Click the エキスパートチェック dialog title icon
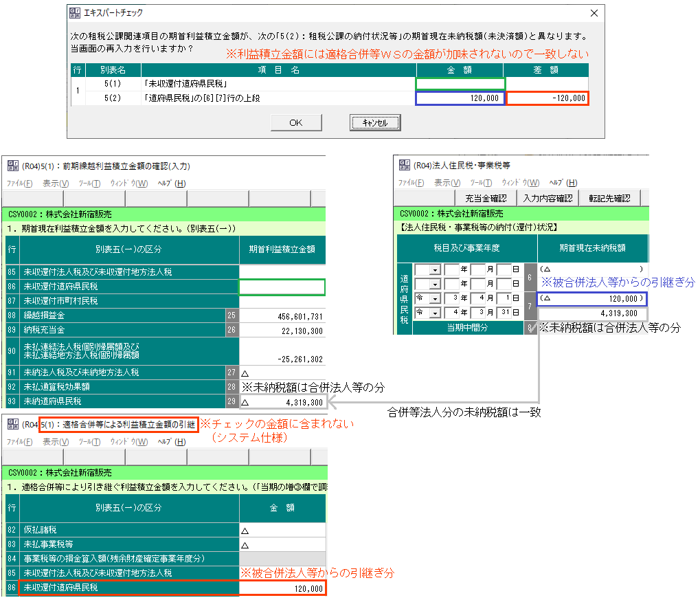 pyautogui.click(x=74, y=12)
